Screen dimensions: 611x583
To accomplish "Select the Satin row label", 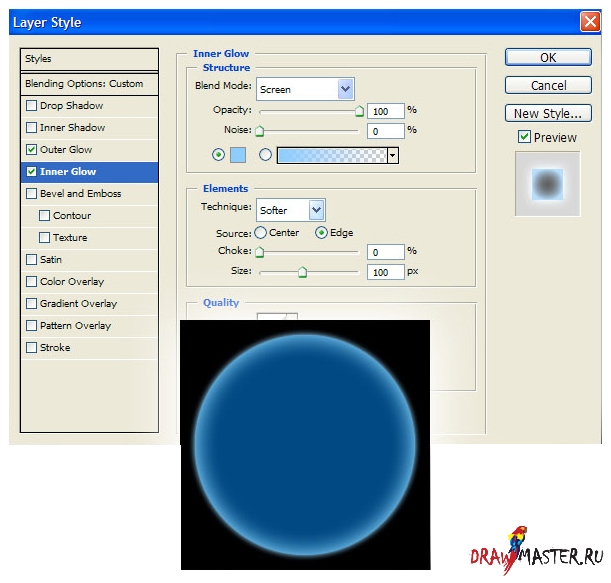I will point(51,260).
